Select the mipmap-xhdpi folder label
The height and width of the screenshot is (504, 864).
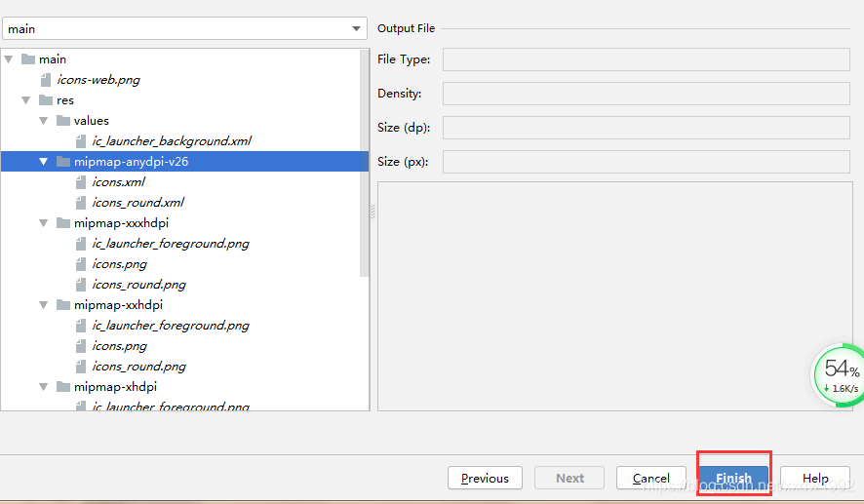tap(115, 387)
